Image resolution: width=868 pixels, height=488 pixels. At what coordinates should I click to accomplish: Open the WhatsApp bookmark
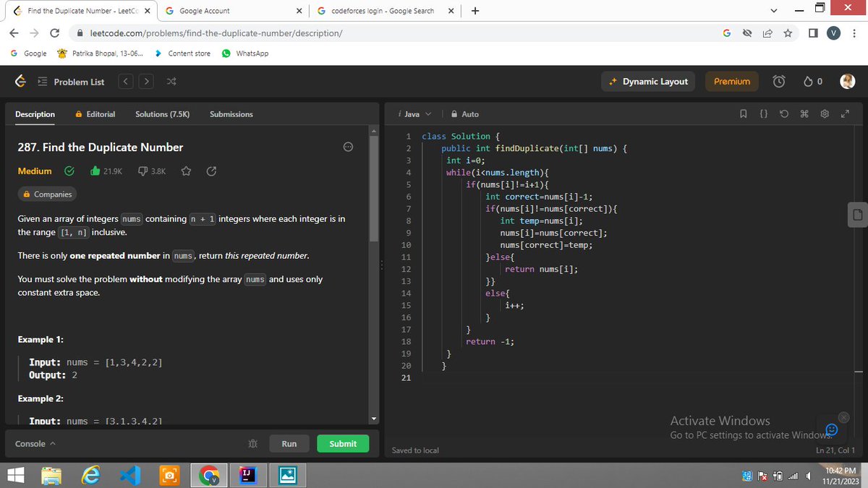245,53
